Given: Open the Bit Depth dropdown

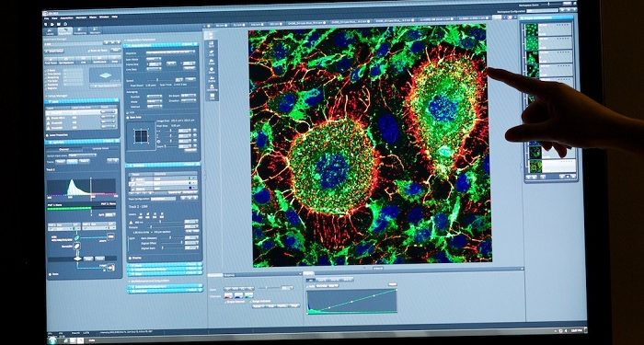Looking at the screenshot, I should (x=189, y=96).
